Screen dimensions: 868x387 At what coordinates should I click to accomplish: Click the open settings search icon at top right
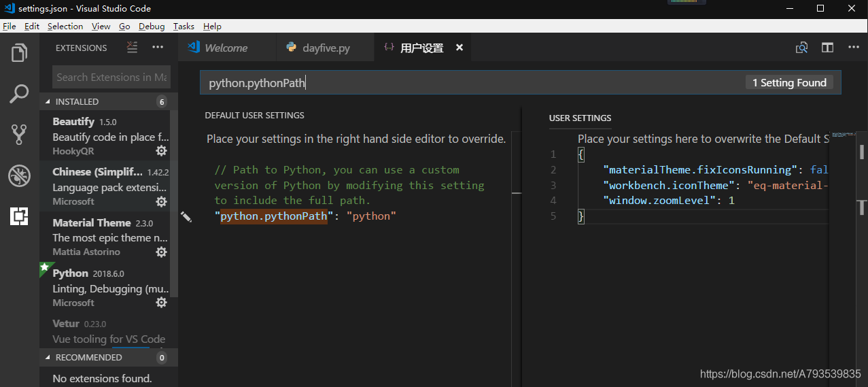point(802,48)
